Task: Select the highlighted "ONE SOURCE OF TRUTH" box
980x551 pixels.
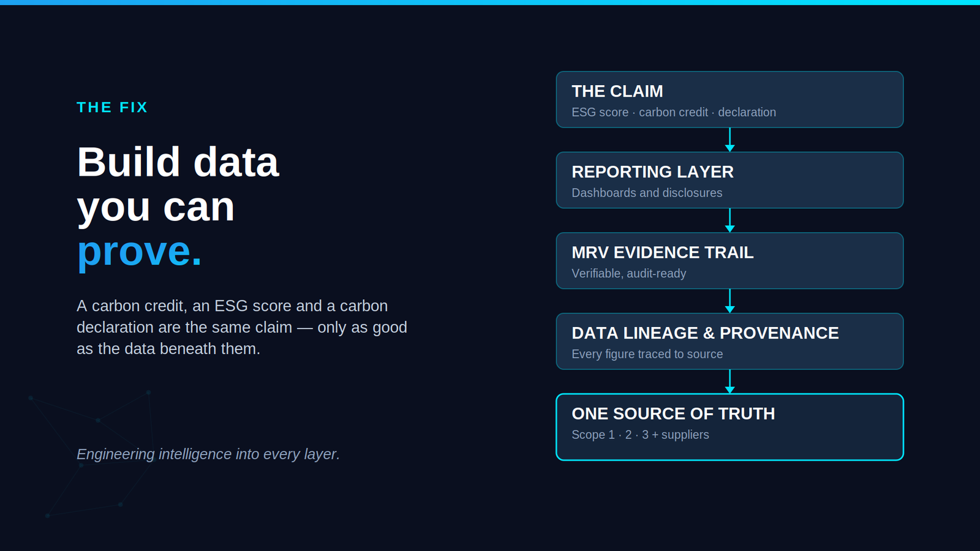Action: click(x=729, y=427)
